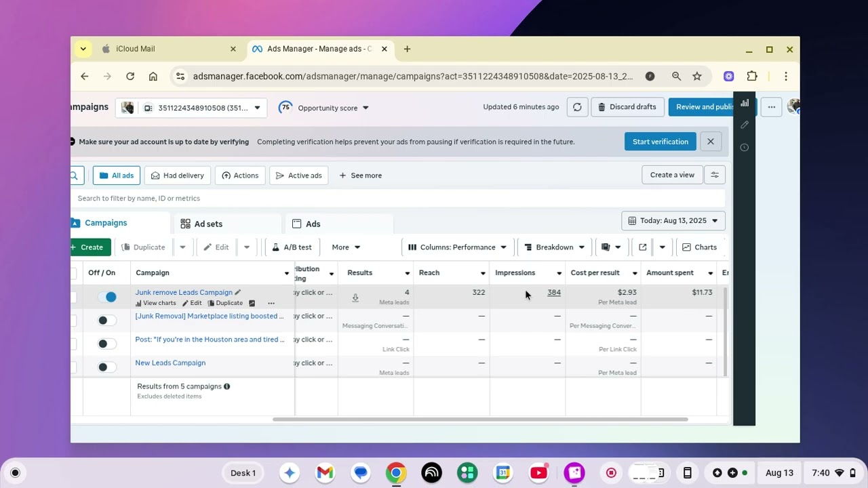The width and height of the screenshot is (868, 488).
Task: Open the Chrome three-dot menu
Action: point(786,77)
